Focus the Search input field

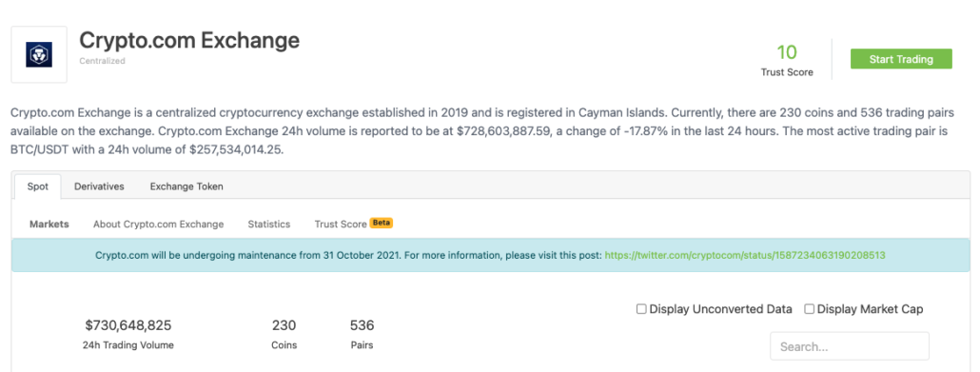(x=850, y=346)
